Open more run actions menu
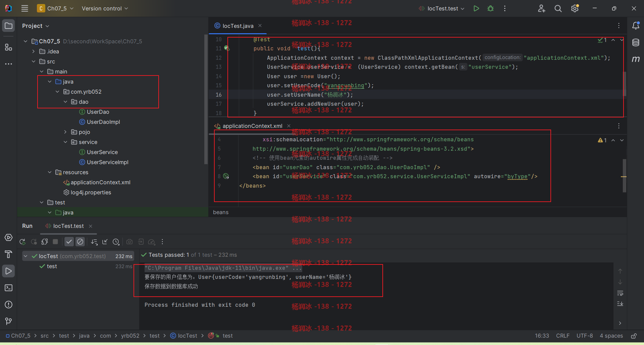This screenshot has height=345, width=644. (x=505, y=8)
